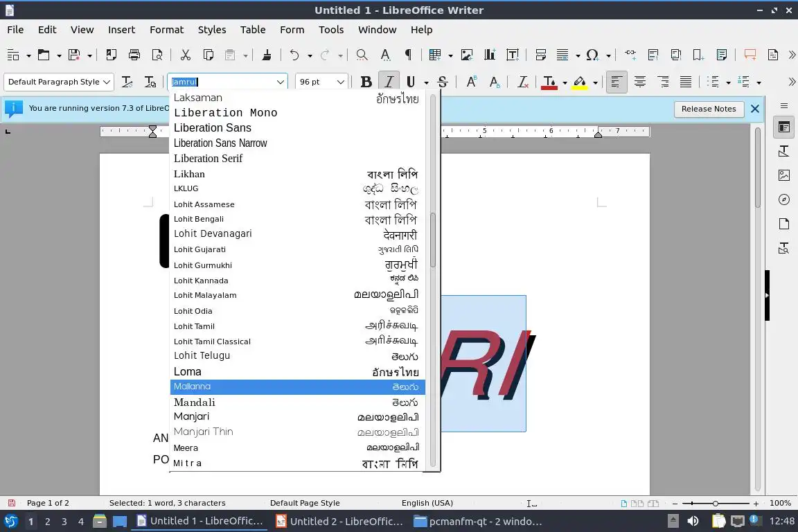Viewport: 798px width, 532px height.
Task: Open New document dropdown arrow
Action: [x=28, y=55]
